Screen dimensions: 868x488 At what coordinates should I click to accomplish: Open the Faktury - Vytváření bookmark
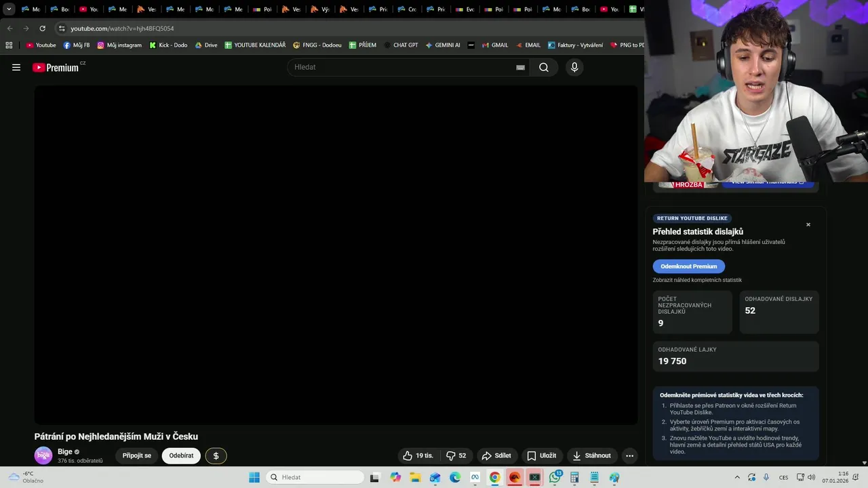[576, 45]
